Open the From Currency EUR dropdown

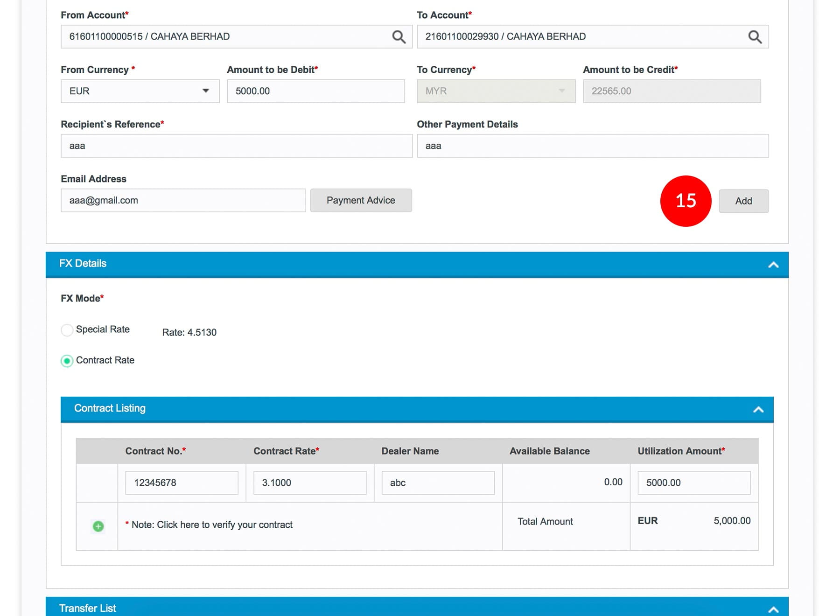coord(140,91)
